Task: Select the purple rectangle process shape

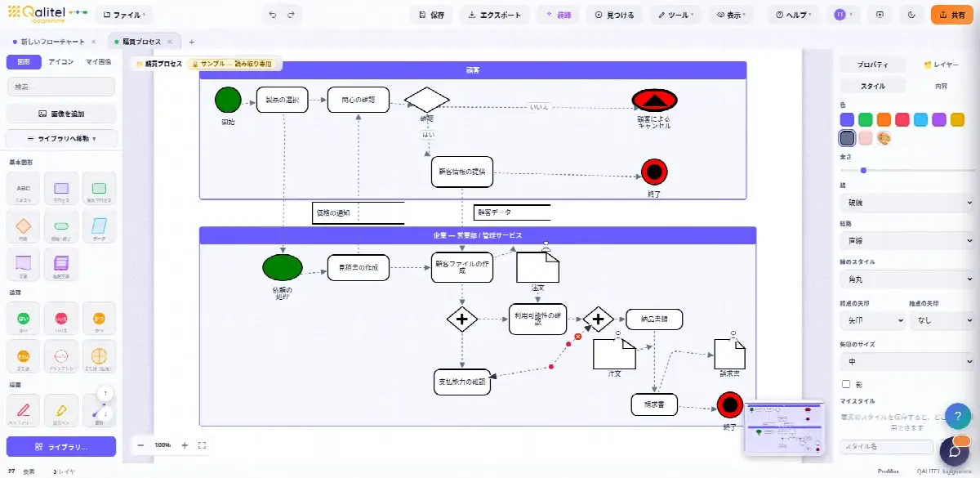Action: point(61,189)
